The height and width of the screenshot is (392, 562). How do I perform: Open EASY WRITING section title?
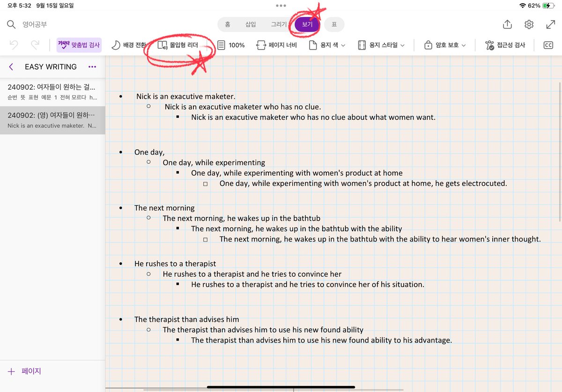pos(51,67)
